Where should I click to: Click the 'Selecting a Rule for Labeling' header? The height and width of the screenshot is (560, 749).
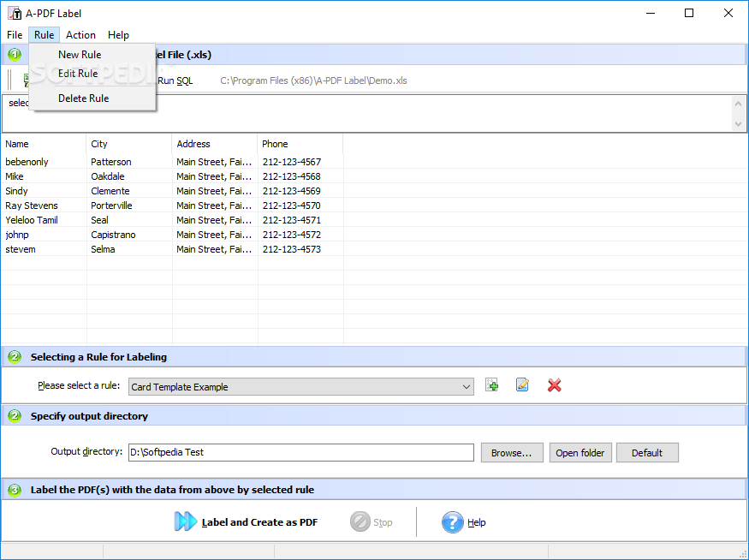(x=98, y=357)
